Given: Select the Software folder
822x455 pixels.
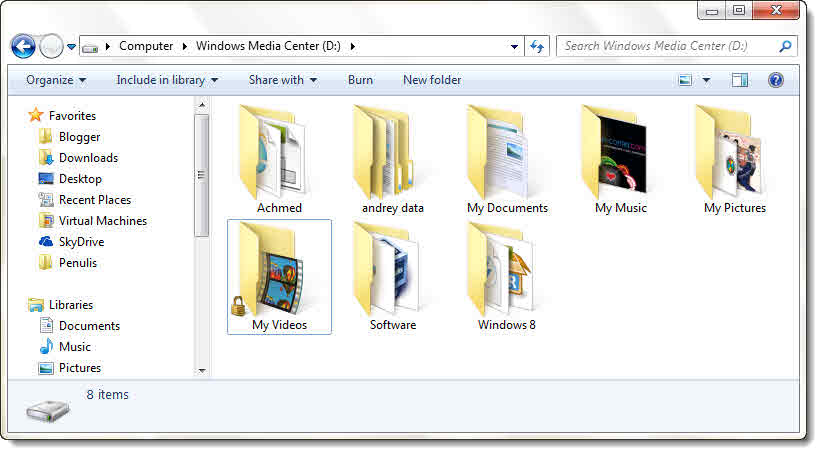Looking at the screenshot, I should (x=393, y=277).
